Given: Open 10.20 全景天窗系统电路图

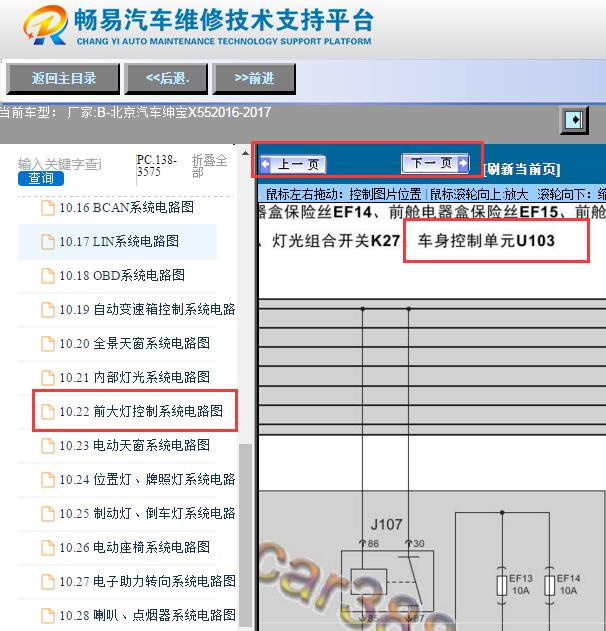Looking at the screenshot, I should 134,343.
